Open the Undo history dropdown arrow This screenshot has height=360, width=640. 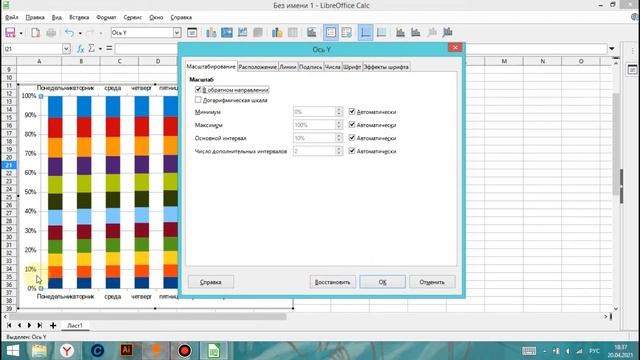pyautogui.click(x=80, y=33)
